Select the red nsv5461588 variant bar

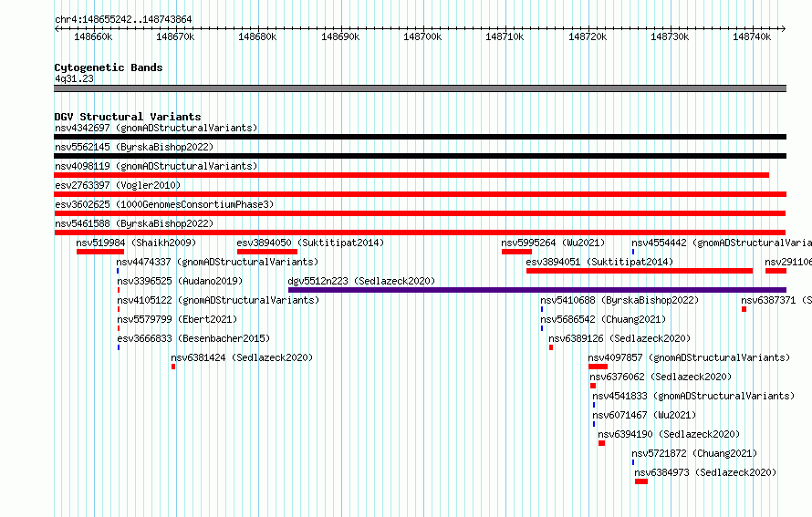pyautogui.click(x=420, y=233)
